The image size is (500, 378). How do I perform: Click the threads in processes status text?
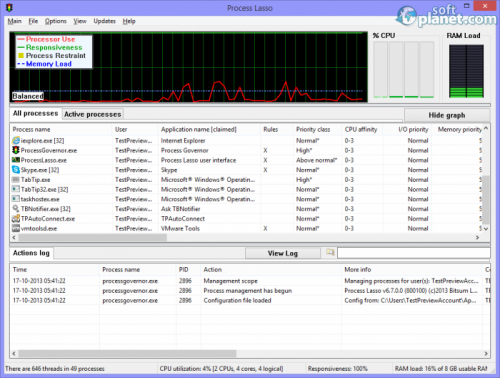tap(55, 369)
